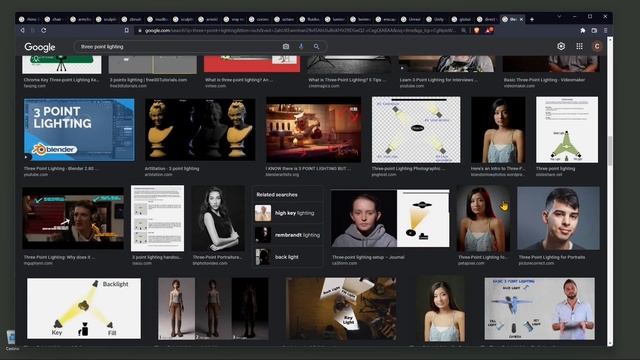The height and width of the screenshot is (360, 640).
Task: Open 'Three-point lighting setup – Journal' caption
Action: pyautogui.click(x=368, y=257)
